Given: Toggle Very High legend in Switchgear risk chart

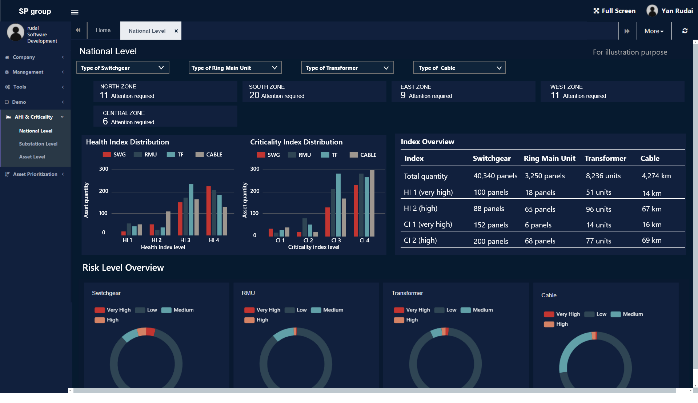Looking at the screenshot, I should click(111, 312).
